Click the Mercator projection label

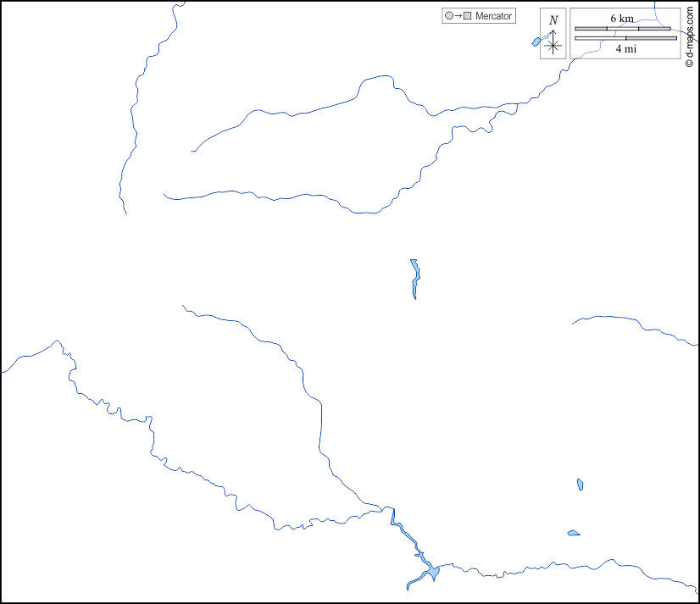click(493, 16)
